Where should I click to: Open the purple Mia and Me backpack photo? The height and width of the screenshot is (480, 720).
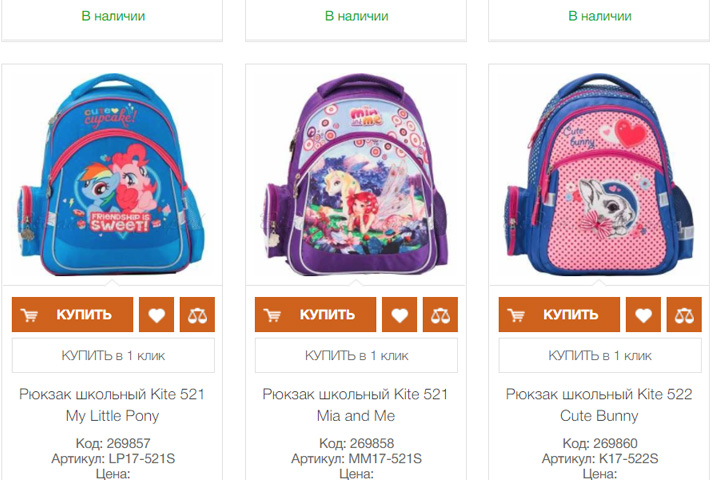coord(356,175)
